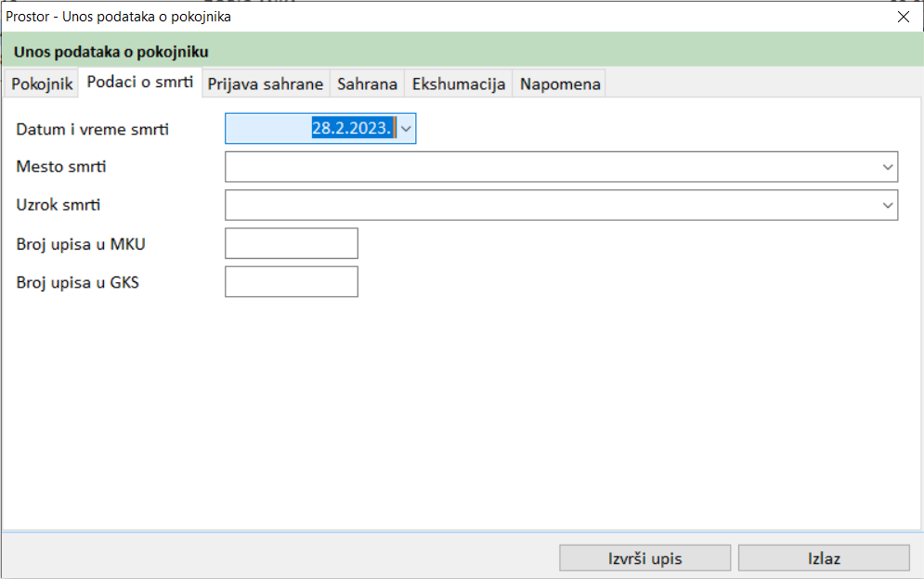Expand the Uzrok smrti dropdown arrow
The width and height of the screenshot is (924, 579).
point(888,205)
